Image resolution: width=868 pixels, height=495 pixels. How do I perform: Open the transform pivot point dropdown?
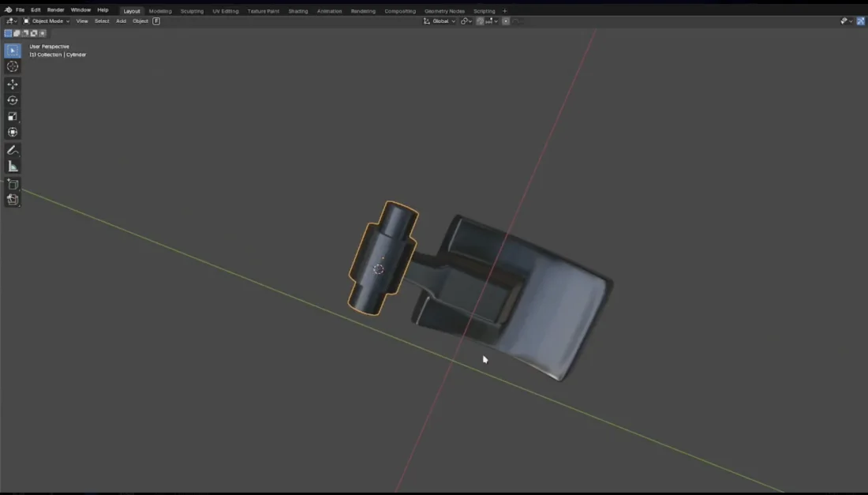pyautogui.click(x=466, y=21)
